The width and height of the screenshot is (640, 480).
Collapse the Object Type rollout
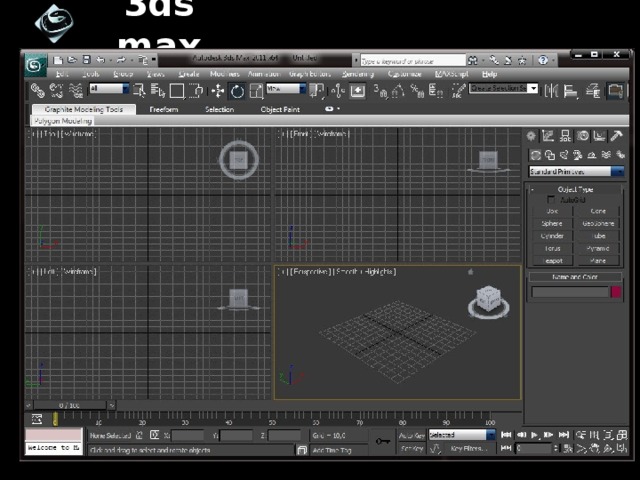pyautogui.click(x=576, y=189)
